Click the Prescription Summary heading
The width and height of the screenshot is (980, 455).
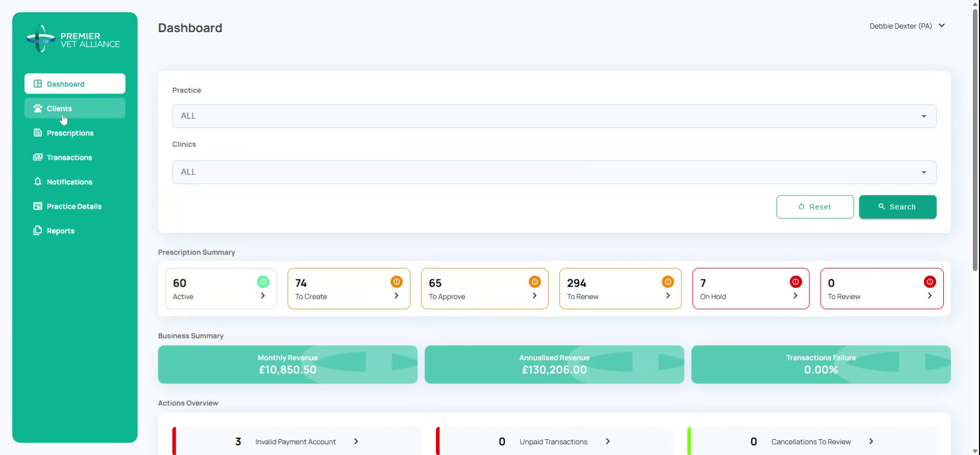(197, 252)
